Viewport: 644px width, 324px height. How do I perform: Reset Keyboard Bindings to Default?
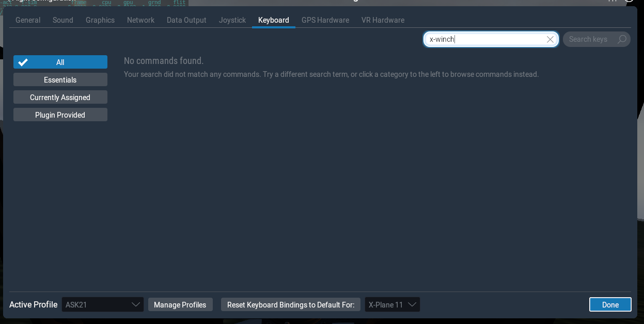pos(290,304)
